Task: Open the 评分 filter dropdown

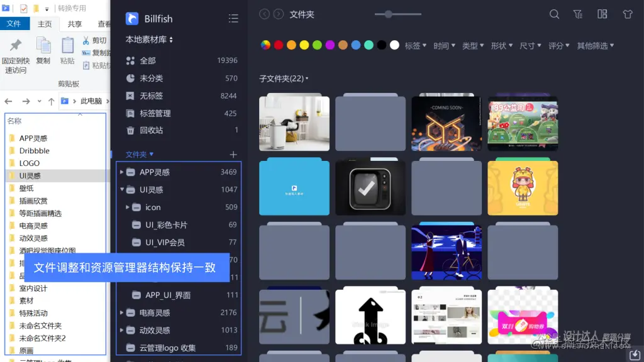Action: pos(558,45)
